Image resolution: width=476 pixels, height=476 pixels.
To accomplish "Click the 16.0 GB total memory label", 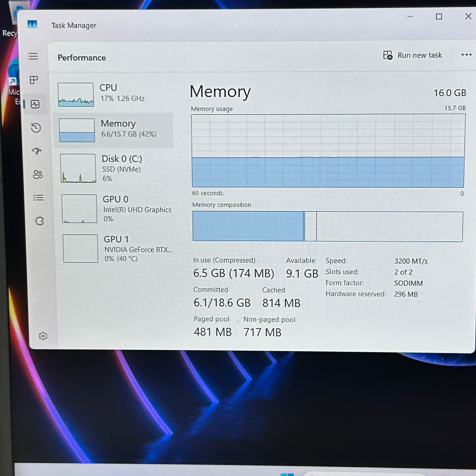I will coord(450,93).
